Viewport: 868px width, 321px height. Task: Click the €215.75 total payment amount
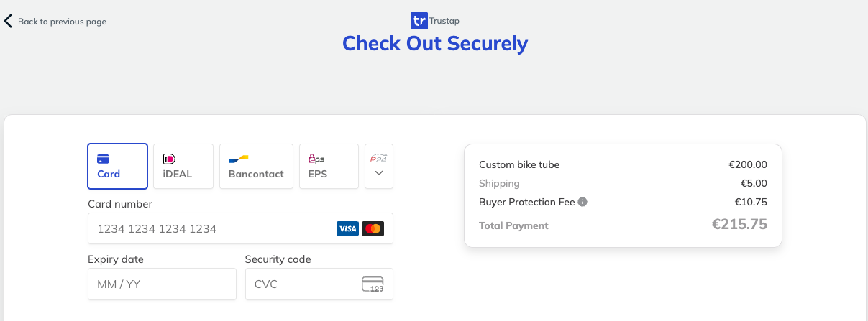click(739, 224)
